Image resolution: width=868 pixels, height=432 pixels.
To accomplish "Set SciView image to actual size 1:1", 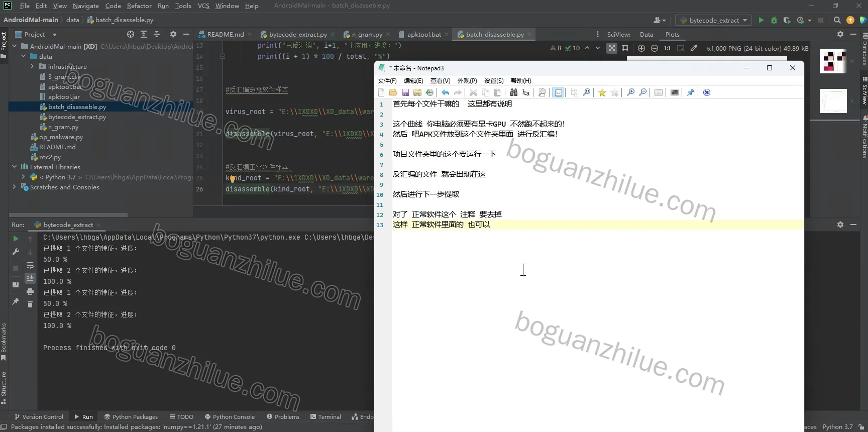I will click(667, 48).
